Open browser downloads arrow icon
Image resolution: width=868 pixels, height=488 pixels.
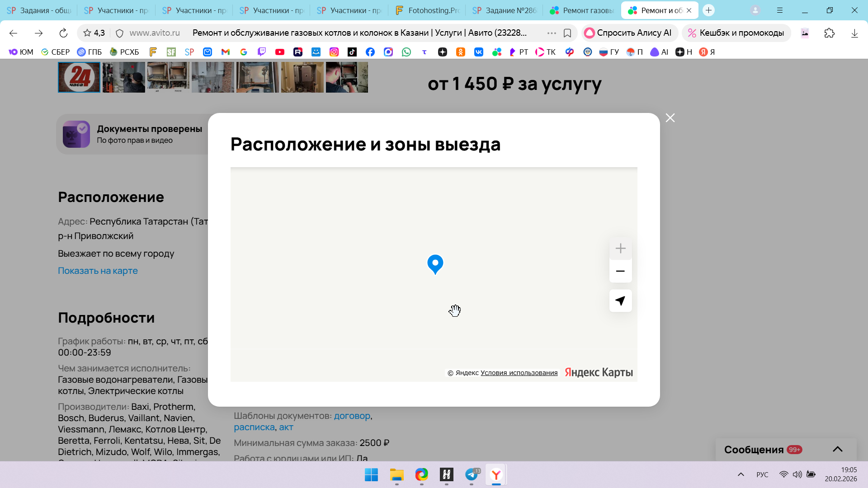click(854, 33)
